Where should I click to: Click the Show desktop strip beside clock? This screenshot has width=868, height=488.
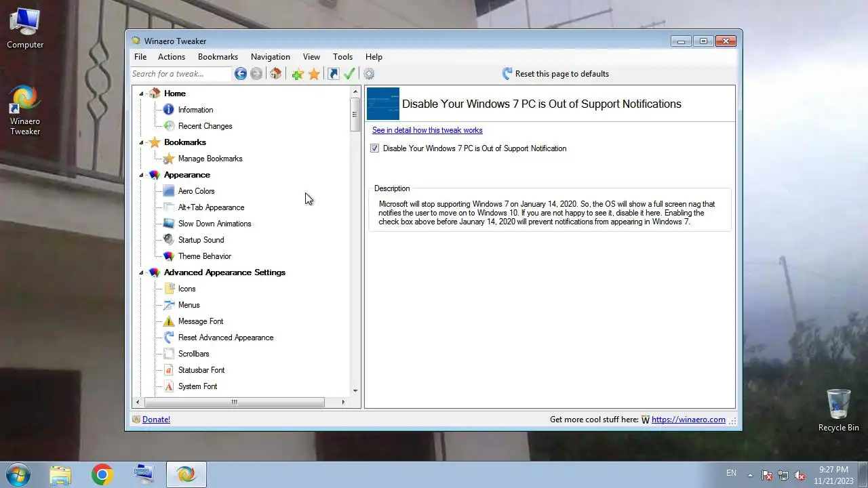[863, 474]
